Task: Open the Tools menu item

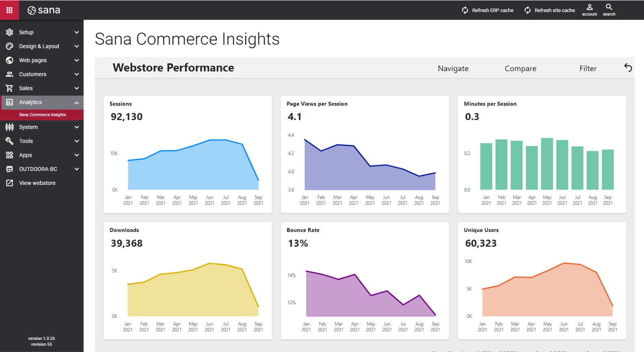Action: pos(42,141)
